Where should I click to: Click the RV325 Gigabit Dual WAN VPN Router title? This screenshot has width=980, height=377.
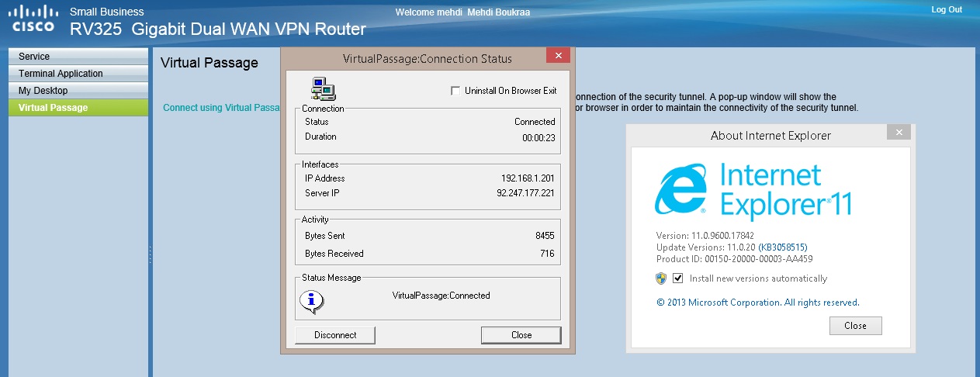pyautogui.click(x=217, y=29)
